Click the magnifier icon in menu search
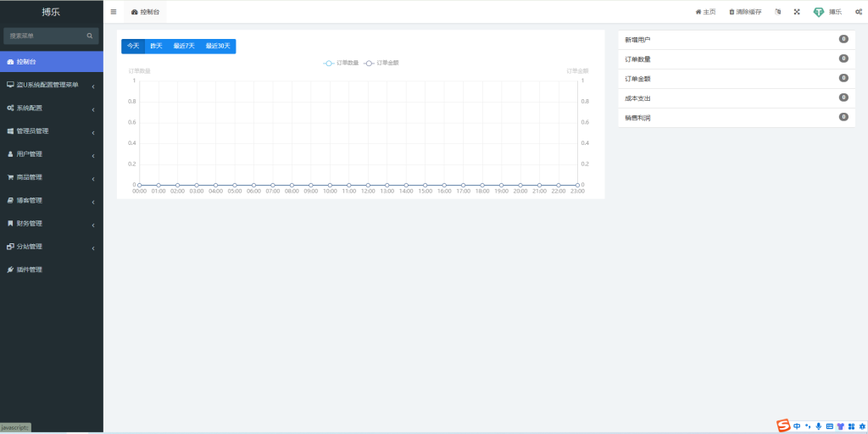This screenshot has height=434, width=868. 90,36
